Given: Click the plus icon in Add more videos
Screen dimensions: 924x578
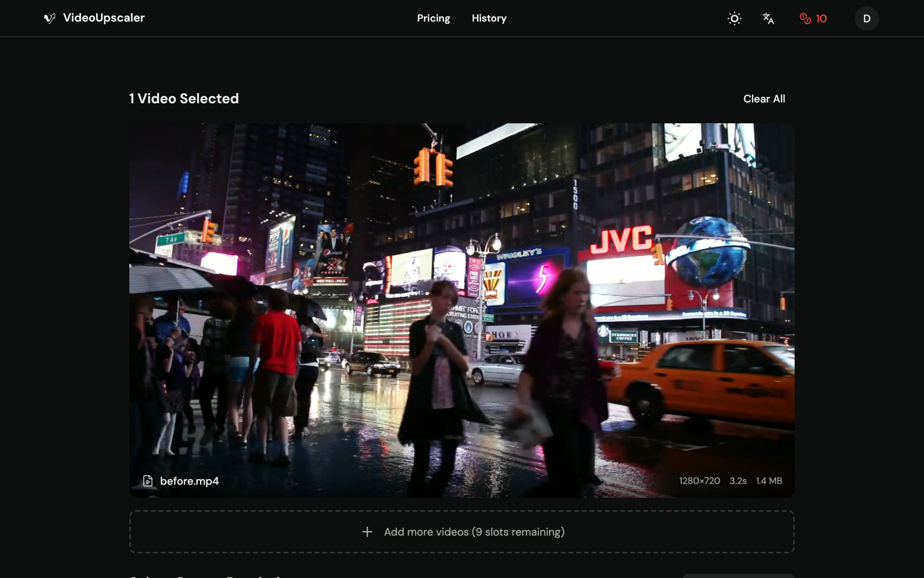Looking at the screenshot, I should point(367,532).
